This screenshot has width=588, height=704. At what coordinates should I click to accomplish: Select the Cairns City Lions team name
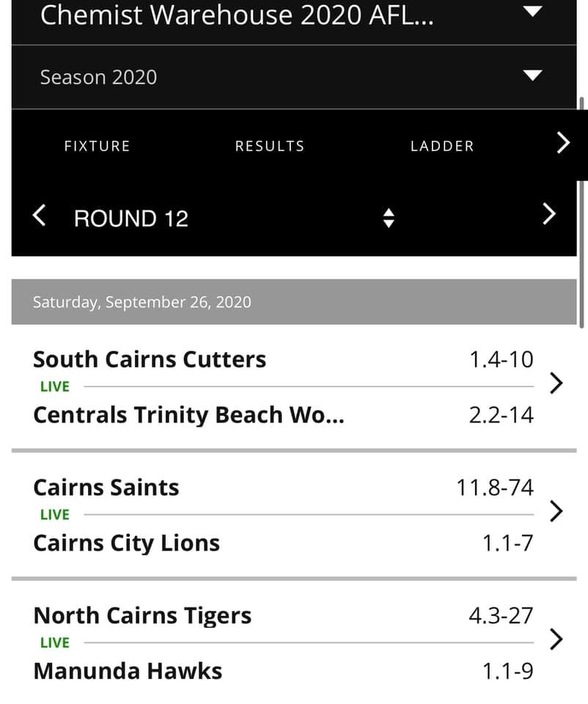[x=127, y=543]
